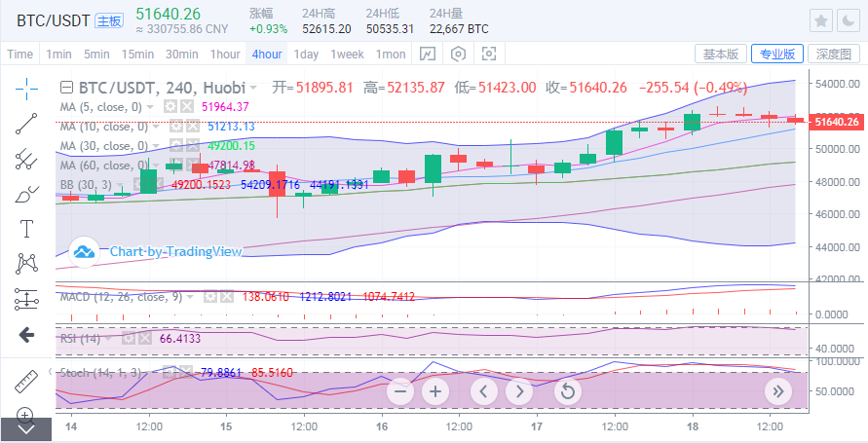Zoom out the chart with minus button

coord(400,392)
